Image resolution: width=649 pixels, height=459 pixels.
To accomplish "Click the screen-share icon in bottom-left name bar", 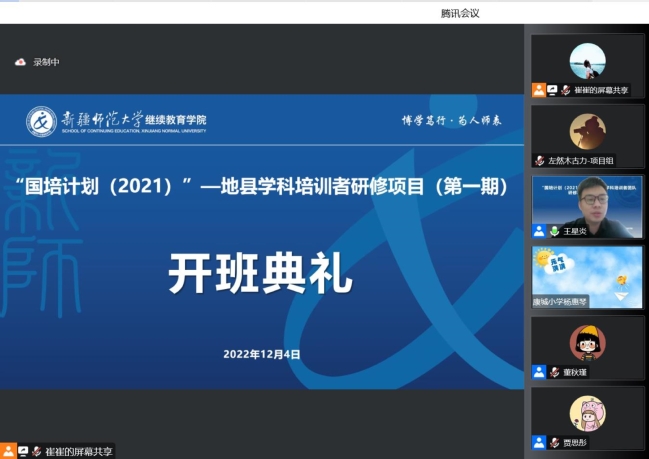I will pos(22,451).
